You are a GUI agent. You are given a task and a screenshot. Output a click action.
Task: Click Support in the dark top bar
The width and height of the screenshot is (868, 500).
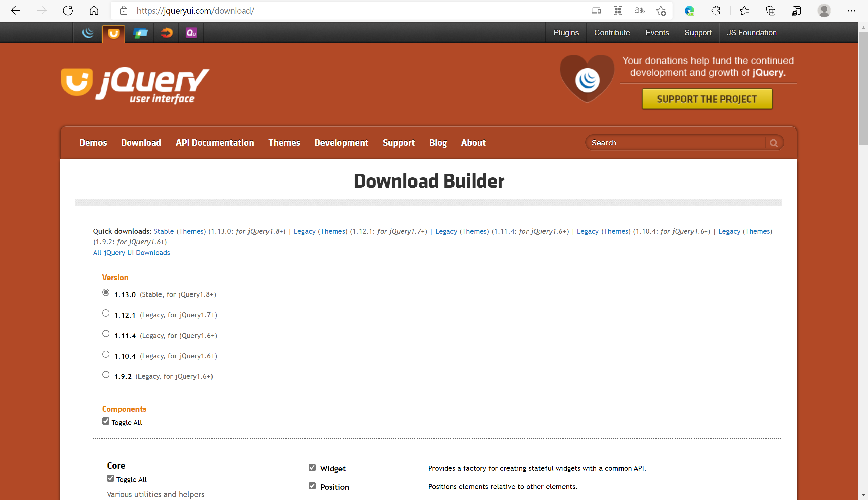(698, 33)
